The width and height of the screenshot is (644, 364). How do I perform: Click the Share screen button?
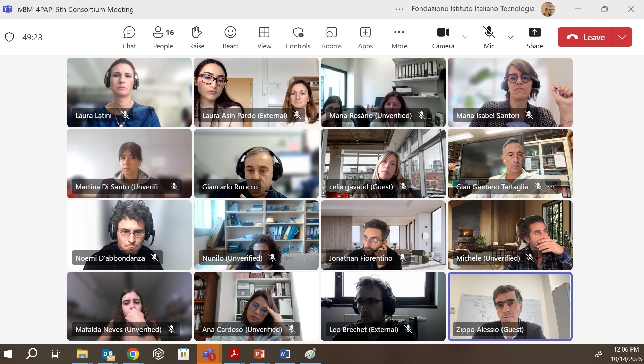535,37
